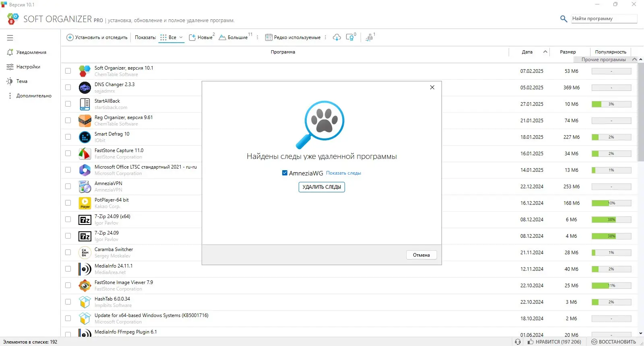Click 'НРАВИТСЯ (197 206)' in status bar
The image size is (644, 346).
(554, 342)
